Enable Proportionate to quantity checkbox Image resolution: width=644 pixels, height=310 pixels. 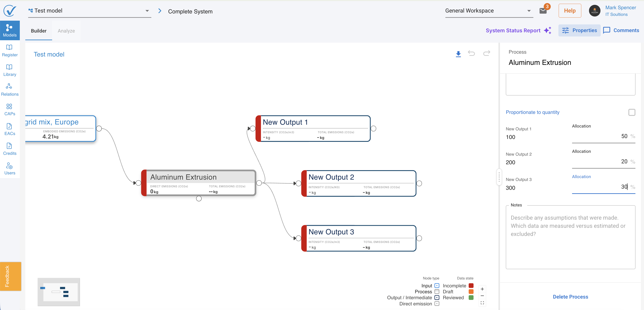click(x=632, y=113)
